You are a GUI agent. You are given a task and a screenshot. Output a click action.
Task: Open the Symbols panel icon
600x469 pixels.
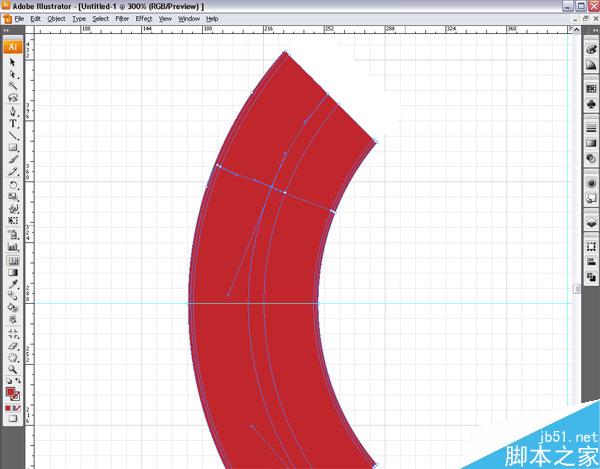[x=591, y=104]
